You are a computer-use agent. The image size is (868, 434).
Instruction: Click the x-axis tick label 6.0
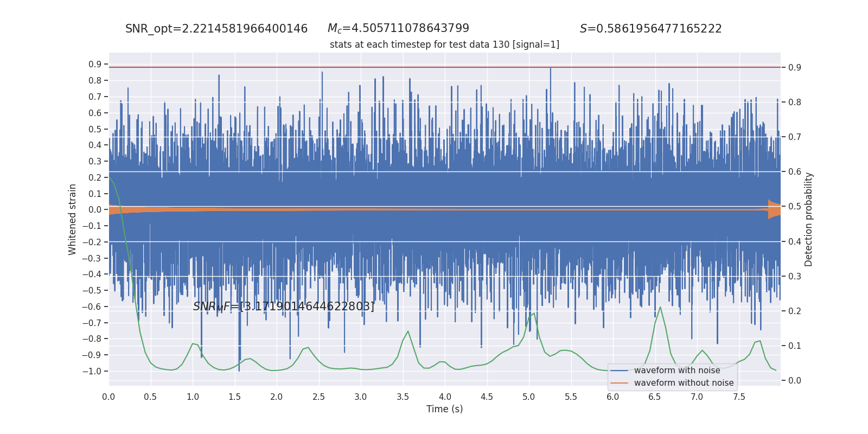click(613, 397)
